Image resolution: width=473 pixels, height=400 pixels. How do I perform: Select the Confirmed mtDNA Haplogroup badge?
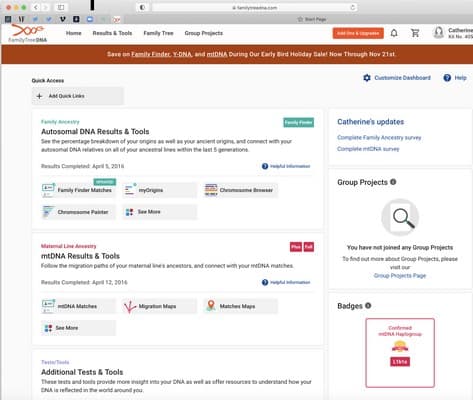[400, 353]
